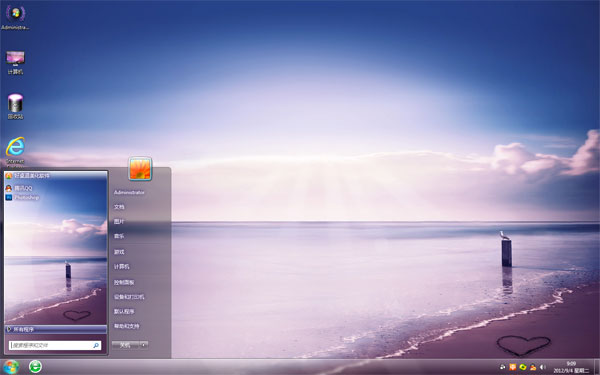Open 默认程序 in the Start menu
The height and width of the screenshot is (375, 600).
click(x=124, y=311)
